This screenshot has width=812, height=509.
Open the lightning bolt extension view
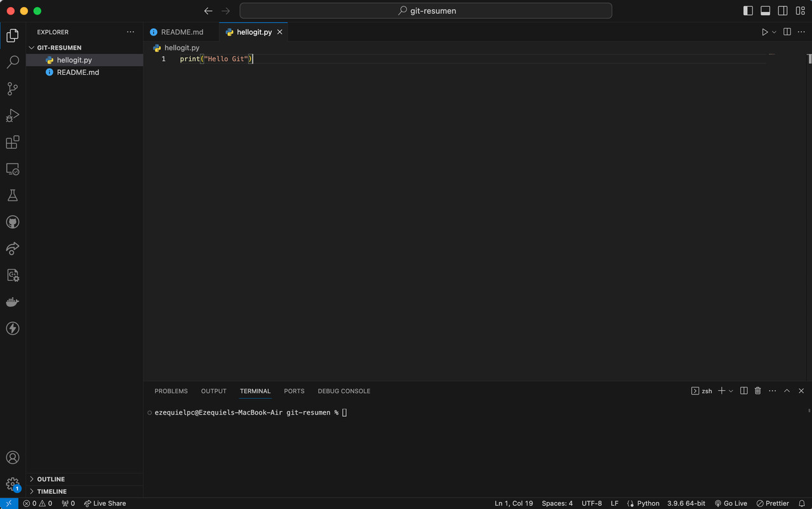click(x=13, y=328)
